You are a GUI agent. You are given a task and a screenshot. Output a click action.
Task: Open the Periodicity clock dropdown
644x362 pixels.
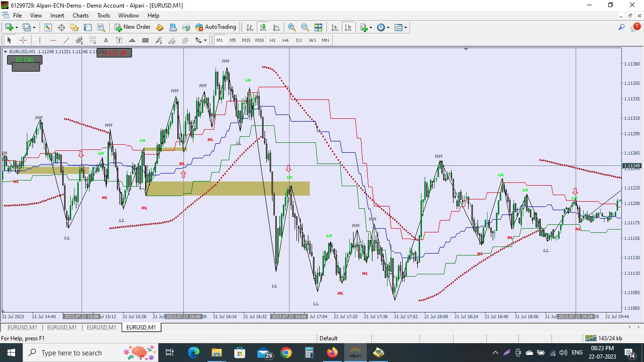[388, 27]
